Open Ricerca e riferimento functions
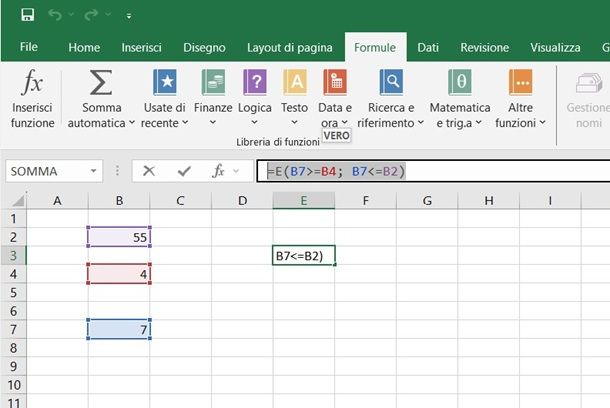This screenshot has height=408, width=610. (390, 84)
